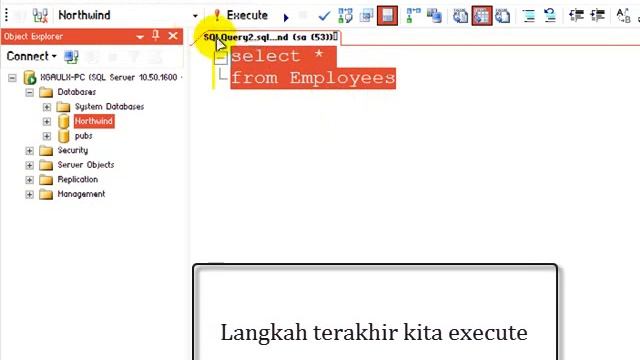This screenshot has width=640, height=360.
Task: Select the System Databases label
Action: (109, 107)
